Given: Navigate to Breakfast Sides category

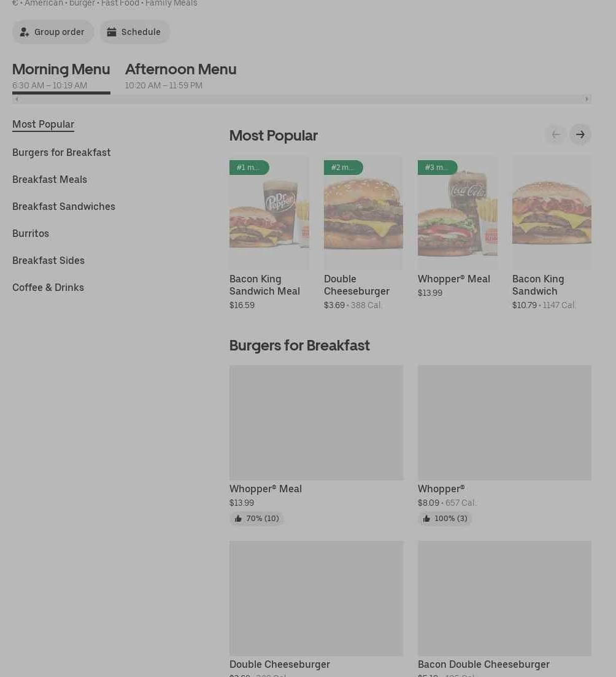Looking at the screenshot, I should pos(48,260).
